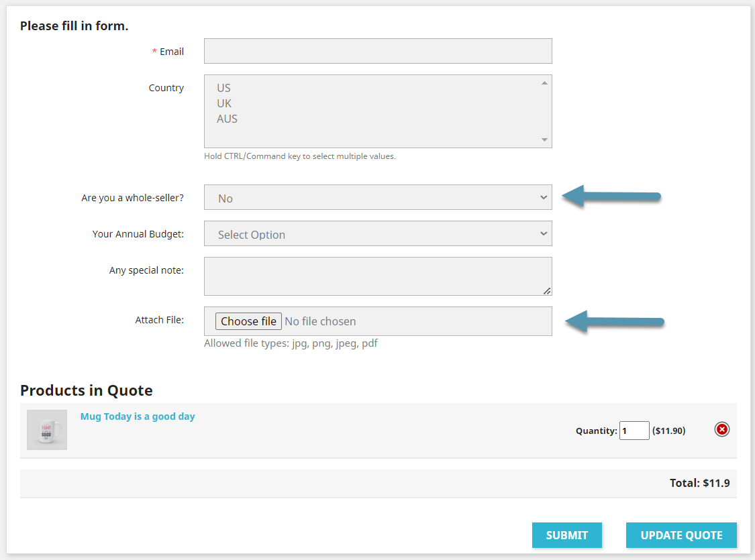Click the chevron on the Annual Budget dropdown

(x=544, y=233)
